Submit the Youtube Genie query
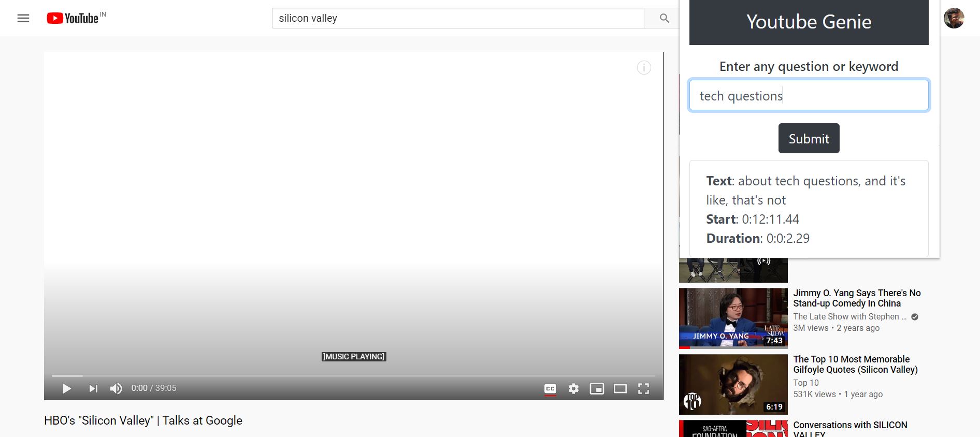This screenshot has height=437, width=980. coord(809,138)
